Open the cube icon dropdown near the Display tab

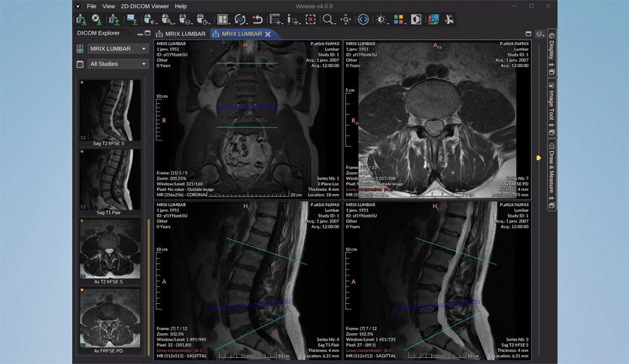pos(540,34)
